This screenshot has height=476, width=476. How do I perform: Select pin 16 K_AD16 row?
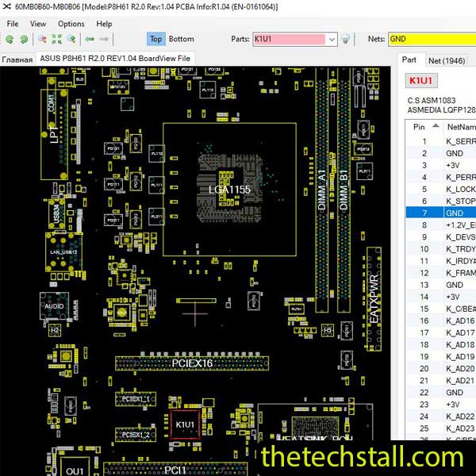coord(441,321)
